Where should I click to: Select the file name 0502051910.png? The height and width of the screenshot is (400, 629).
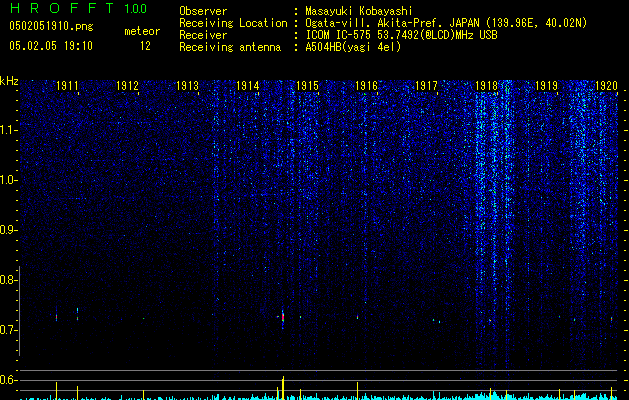coord(51,26)
